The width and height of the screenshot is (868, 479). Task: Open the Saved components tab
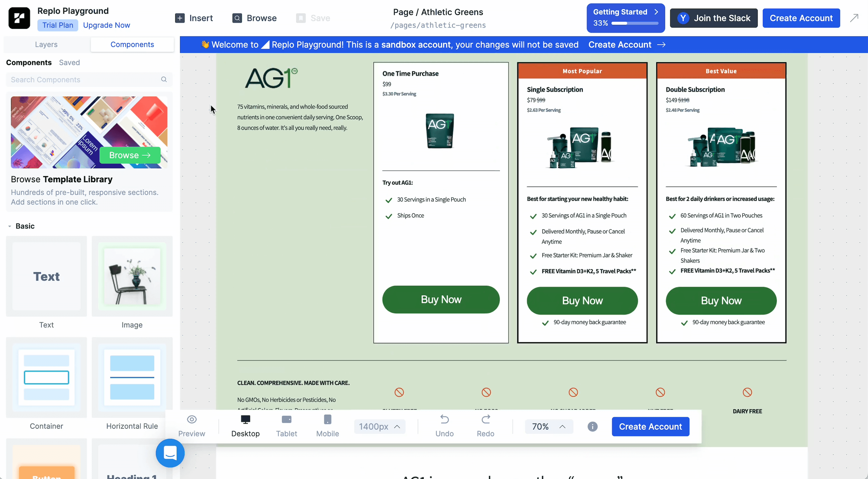point(70,63)
